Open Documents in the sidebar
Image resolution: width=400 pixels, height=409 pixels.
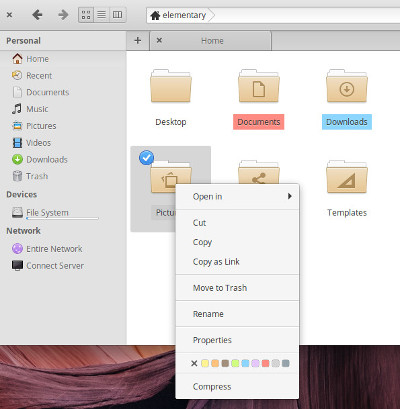(x=41, y=92)
